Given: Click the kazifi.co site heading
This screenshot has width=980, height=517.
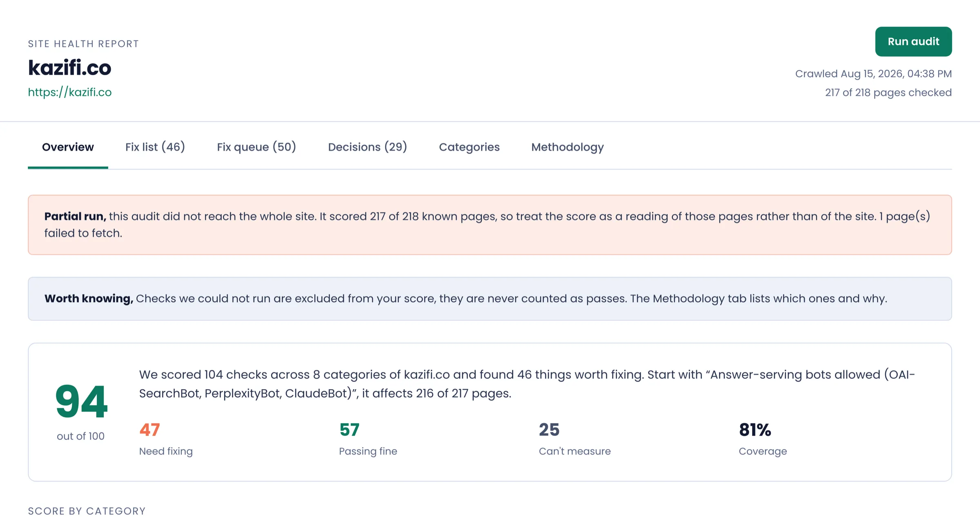Looking at the screenshot, I should 70,68.
